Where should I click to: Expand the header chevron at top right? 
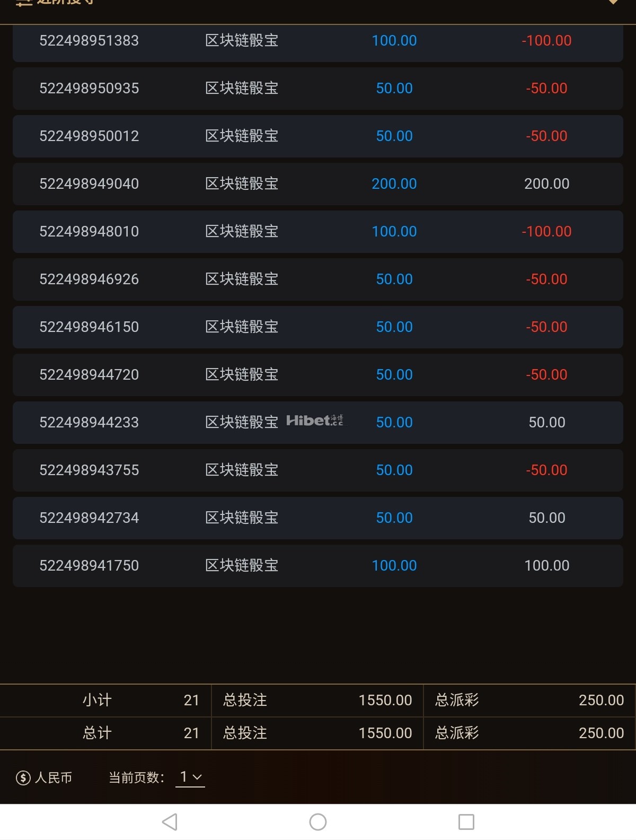(613, 3)
